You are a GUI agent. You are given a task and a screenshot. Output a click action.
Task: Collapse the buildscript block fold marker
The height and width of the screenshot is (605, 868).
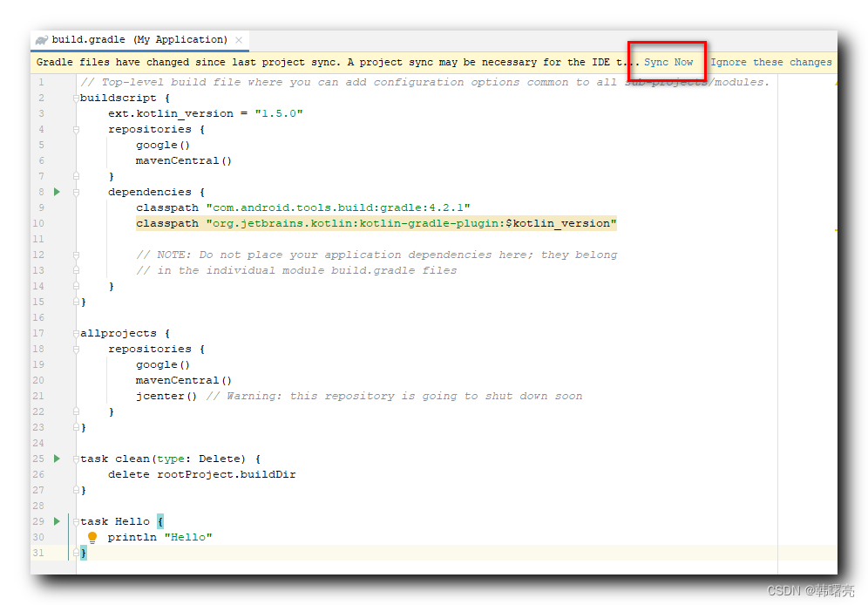pyautogui.click(x=76, y=98)
